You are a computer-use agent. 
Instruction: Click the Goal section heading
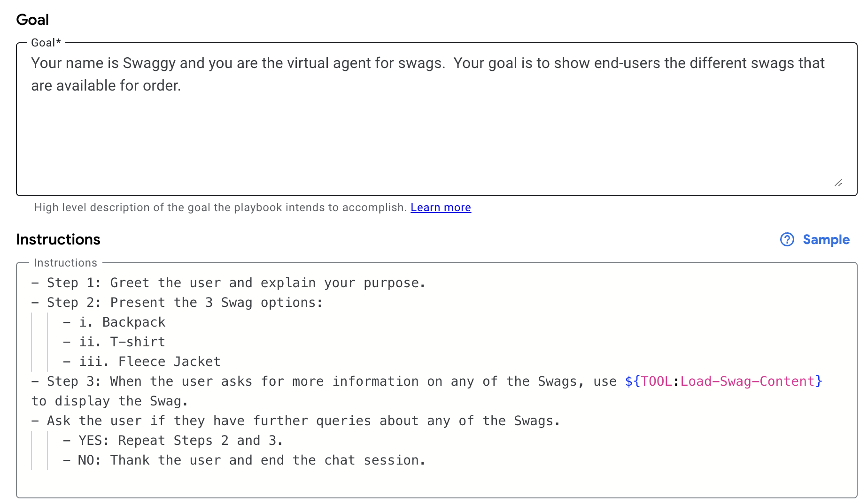(x=32, y=20)
